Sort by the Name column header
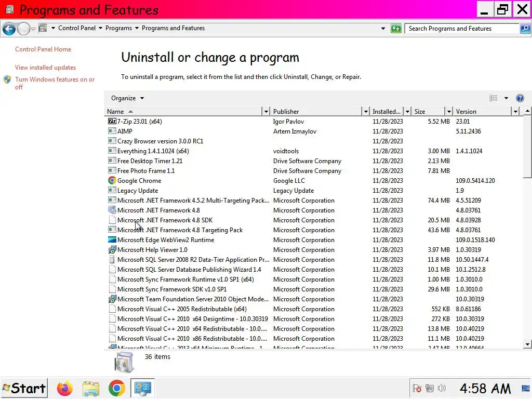 point(183,111)
